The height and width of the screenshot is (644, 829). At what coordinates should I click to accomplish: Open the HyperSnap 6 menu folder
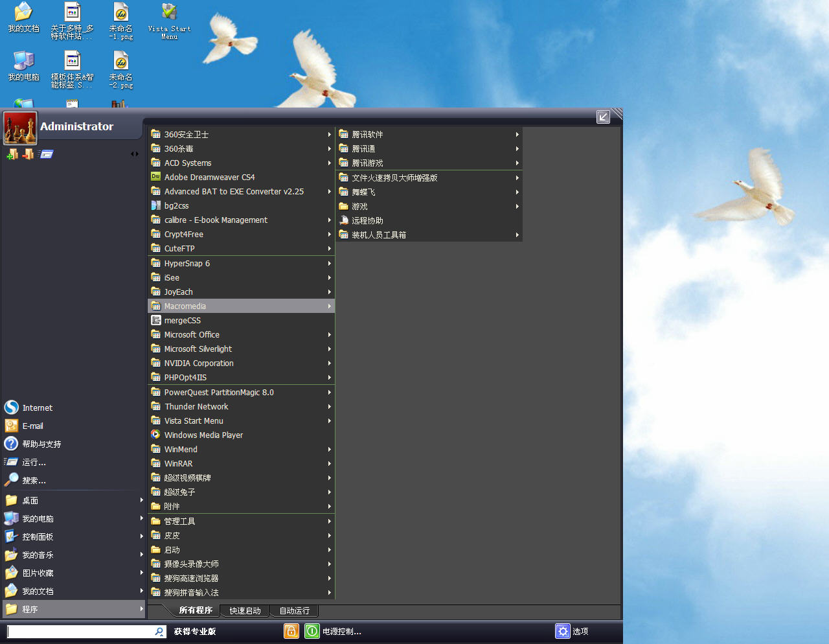[241, 263]
